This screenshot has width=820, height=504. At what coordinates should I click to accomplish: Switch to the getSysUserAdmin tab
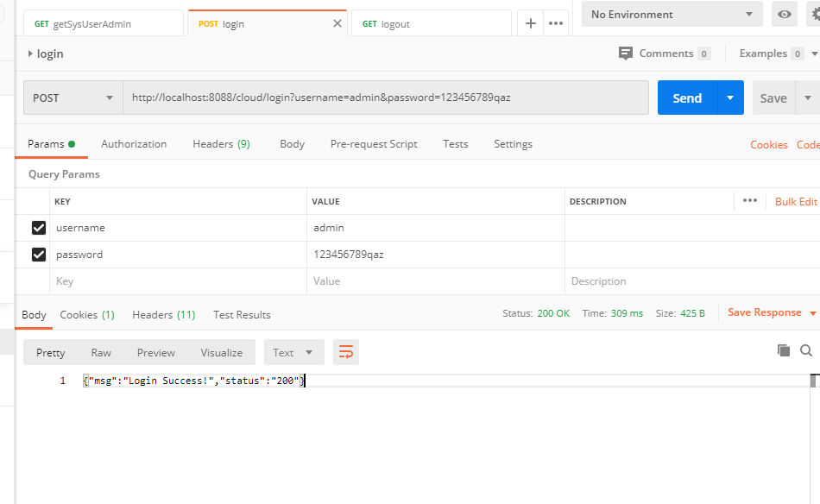[104, 23]
